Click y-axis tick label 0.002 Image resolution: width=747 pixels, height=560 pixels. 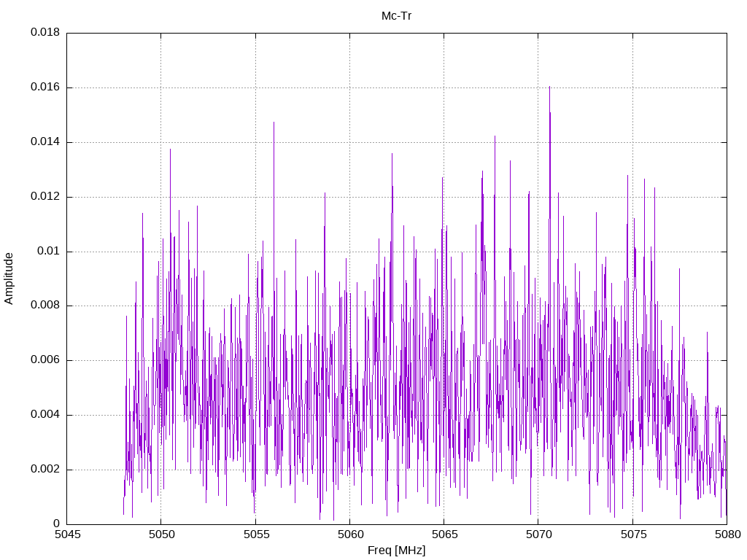(45, 469)
